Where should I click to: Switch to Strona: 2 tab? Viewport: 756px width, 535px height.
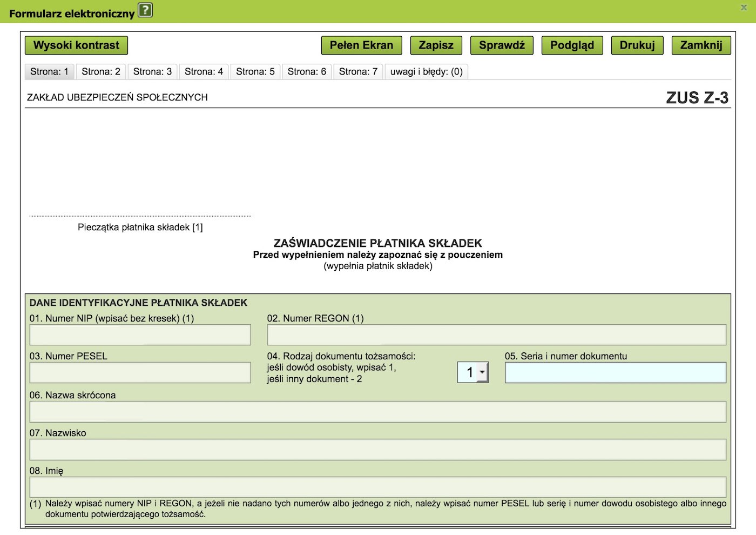click(101, 71)
